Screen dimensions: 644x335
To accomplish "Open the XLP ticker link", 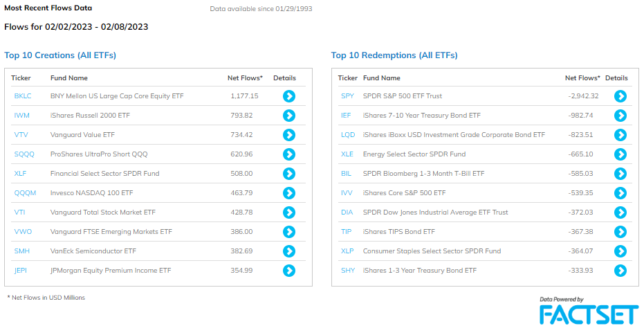I will 347,251.
